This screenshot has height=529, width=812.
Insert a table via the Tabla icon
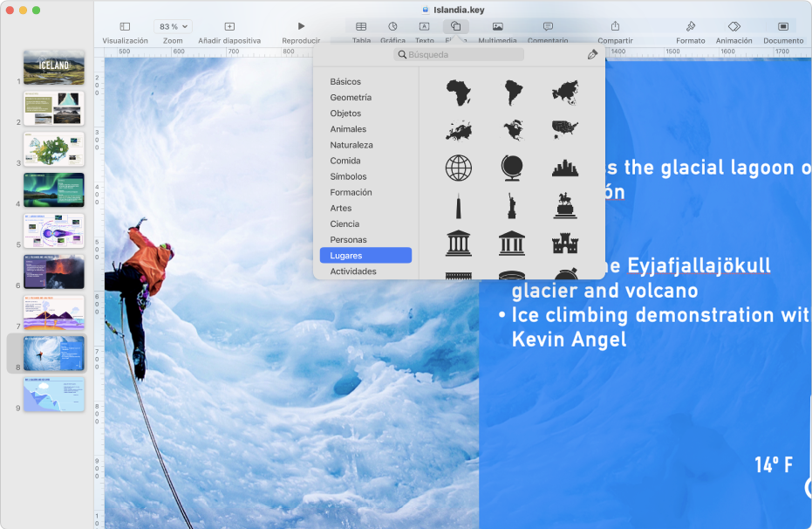361,26
